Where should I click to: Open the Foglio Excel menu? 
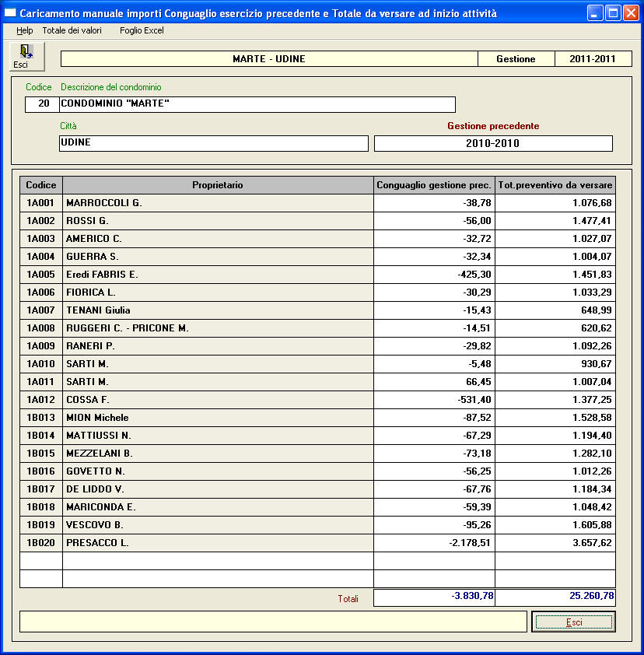(x=142, y=30)
